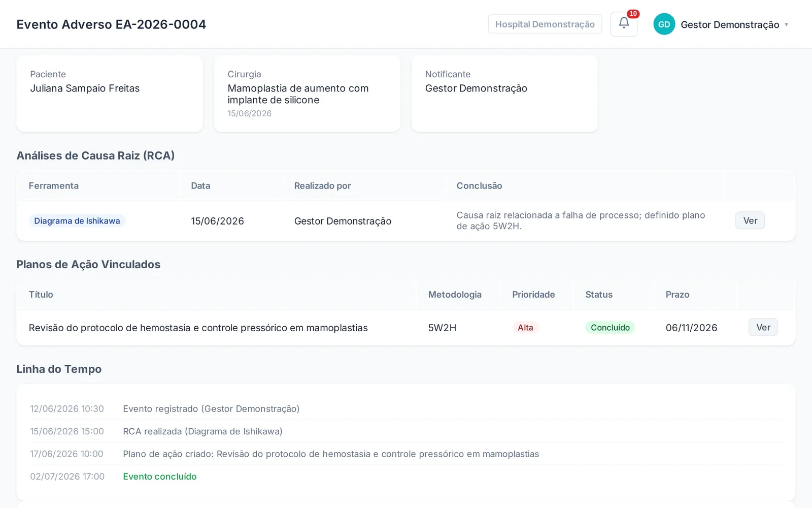
Task: Click the Cirurgia card label
Action: click(x=244, y=74)
